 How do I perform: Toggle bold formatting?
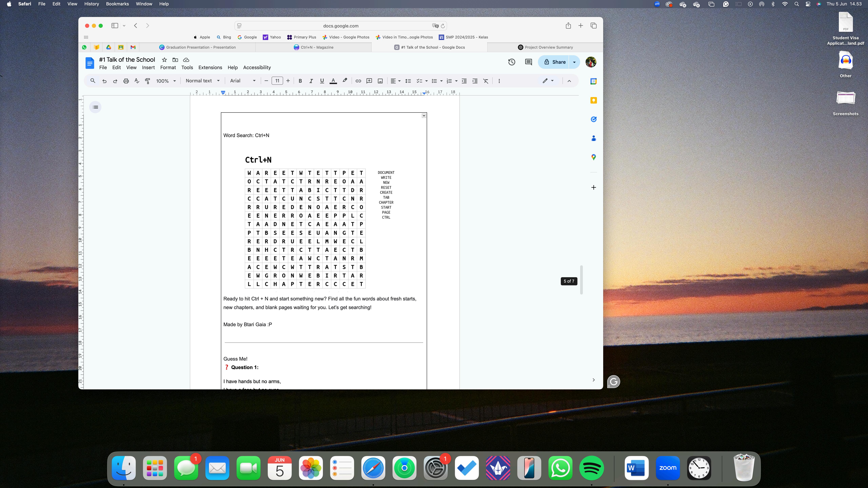click(300, 81)
